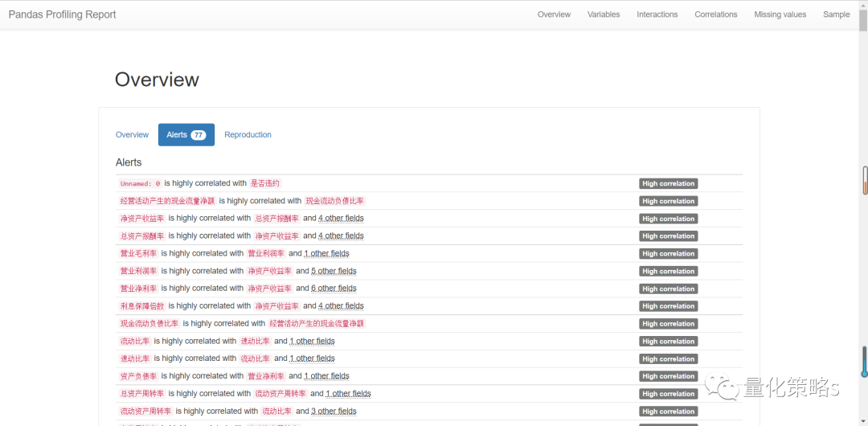Click 现金流动负债比率 at end of second row
The image size is (868, 426).
335,200
